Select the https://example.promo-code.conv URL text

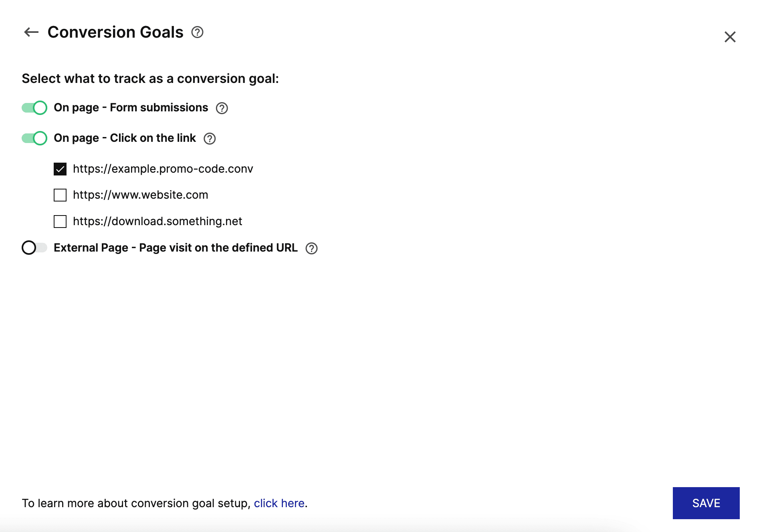(x=163, y=169)
